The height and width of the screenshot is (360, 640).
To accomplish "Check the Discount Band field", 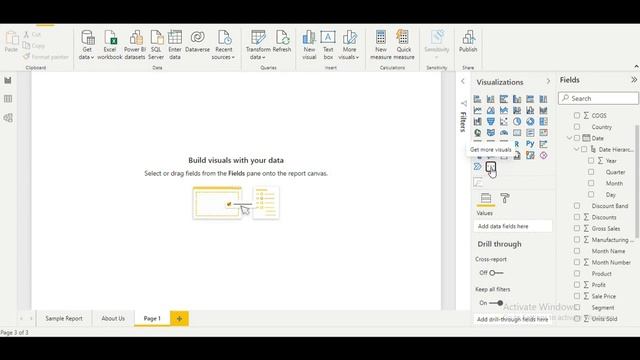I will pyautogui.click(x=577, y=206).
